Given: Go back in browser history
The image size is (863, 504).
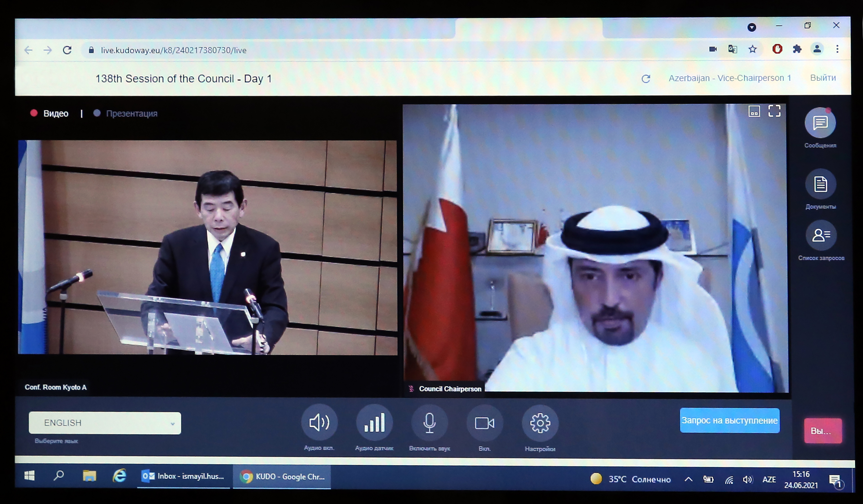Looking at the screenshot, I should coord(28,50).
